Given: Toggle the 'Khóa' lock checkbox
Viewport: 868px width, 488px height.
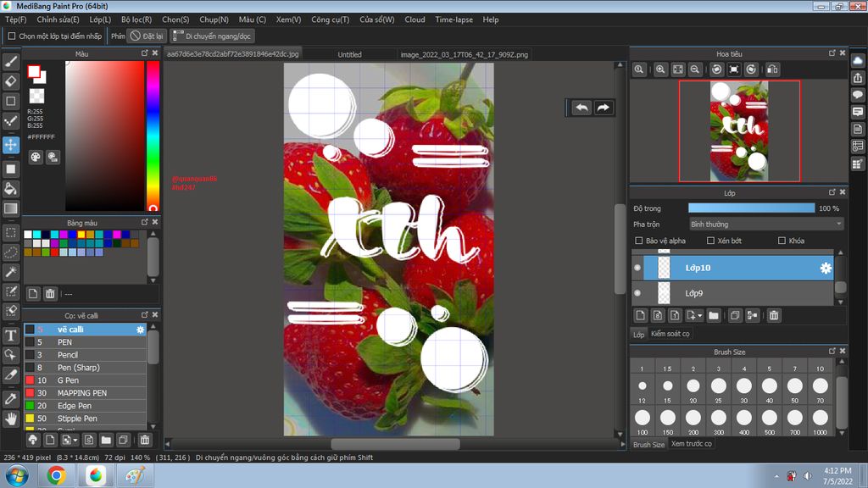Looking at the screenshot, I should point(782,241).
